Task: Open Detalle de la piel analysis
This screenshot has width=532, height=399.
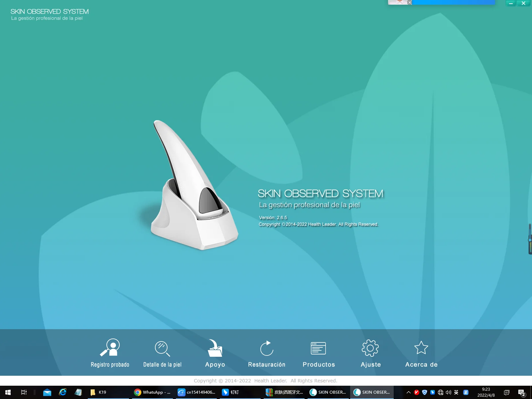Action: tap(162, 353)
